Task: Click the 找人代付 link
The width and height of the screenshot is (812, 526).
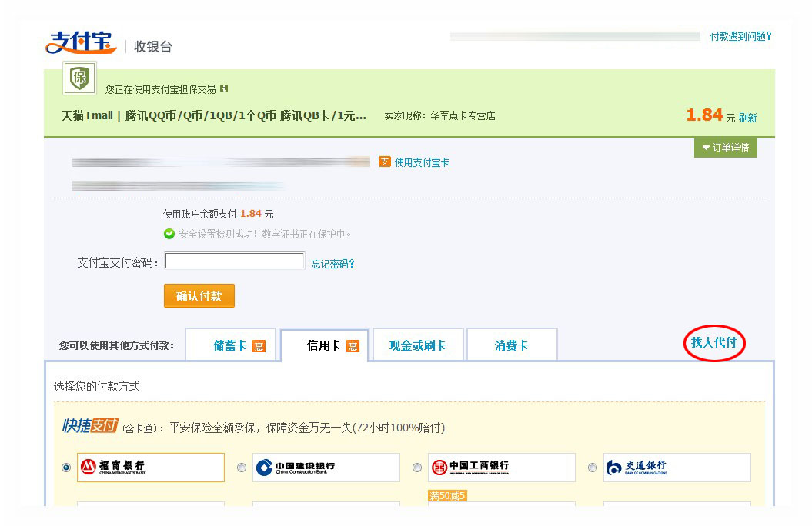Action: 714,342
